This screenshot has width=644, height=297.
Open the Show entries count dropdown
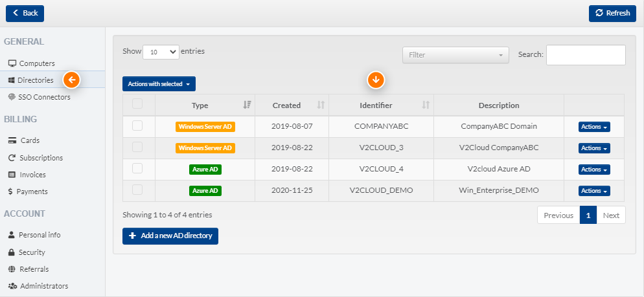pos(161,52)
